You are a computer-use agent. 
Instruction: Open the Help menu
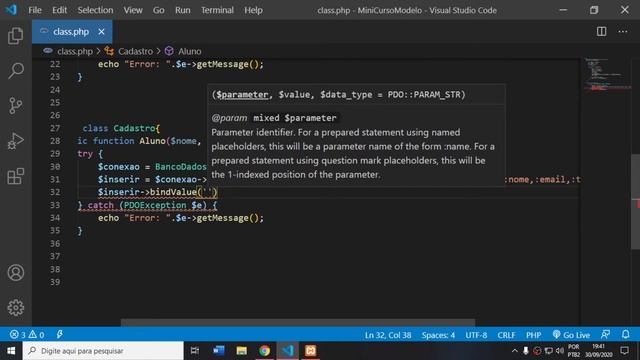click(x=253, y=10)
